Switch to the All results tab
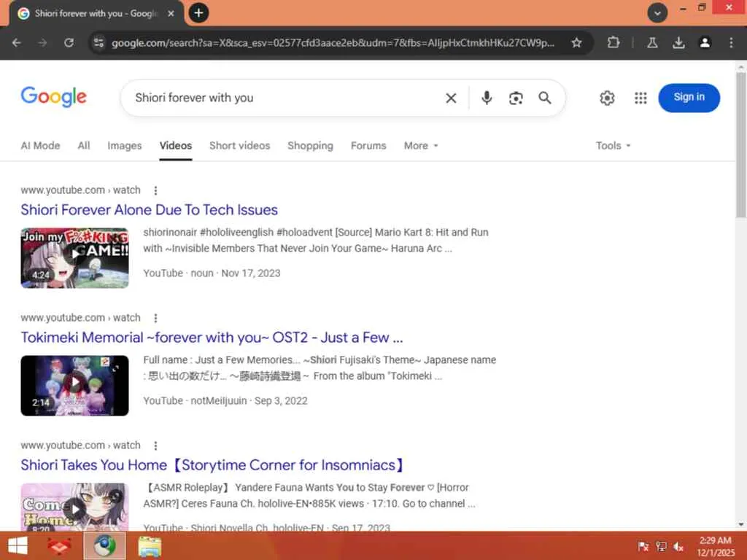The image size is (747, 560). 84,146
